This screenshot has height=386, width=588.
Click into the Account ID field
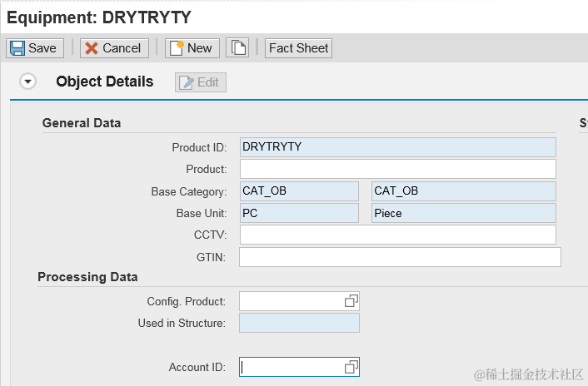tap(292, 367)
